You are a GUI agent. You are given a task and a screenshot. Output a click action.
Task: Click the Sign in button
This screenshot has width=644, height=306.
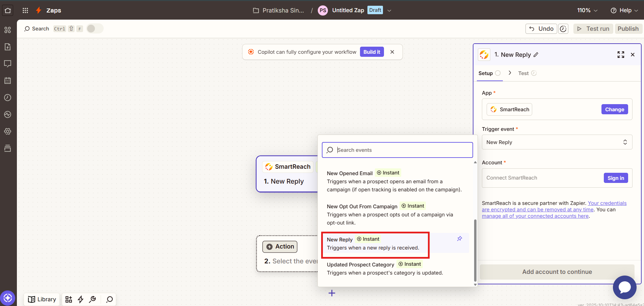coord(616,178)
